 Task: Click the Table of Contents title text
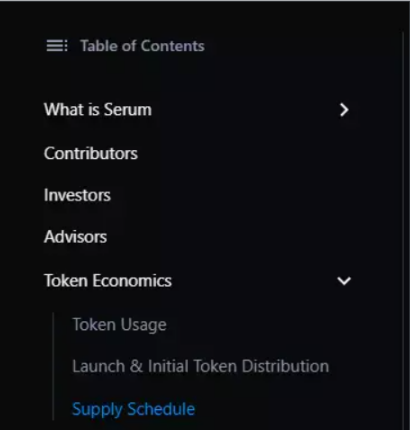(x=142, y=46)
